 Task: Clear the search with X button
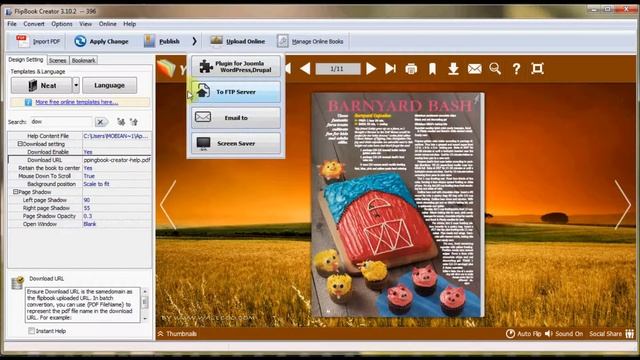point(100,122)
